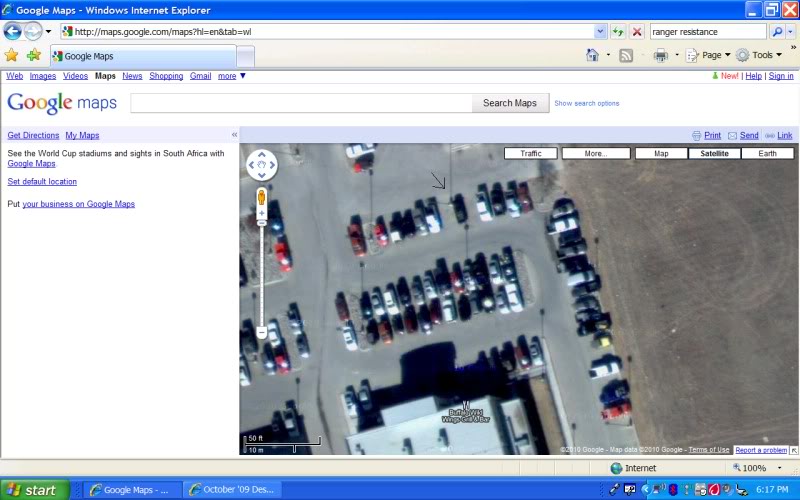800x500 pixels.
Task: Toggle the Traffic map layer button
Action: pyautogui.click(x=531, y=153)
